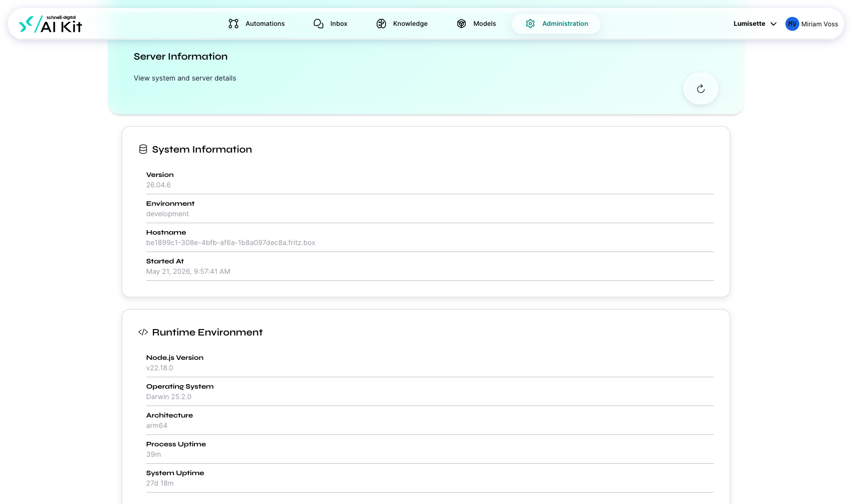The image size is (852, 504).
Task: Click the Node.js Version label
Action: [x=175, y=357]
